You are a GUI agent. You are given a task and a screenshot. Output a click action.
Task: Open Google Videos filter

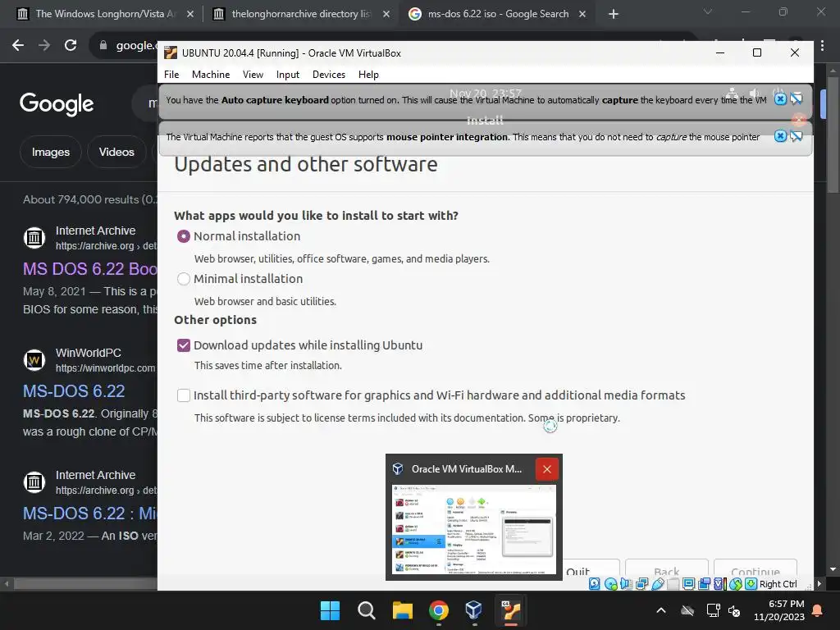(116, 152)
